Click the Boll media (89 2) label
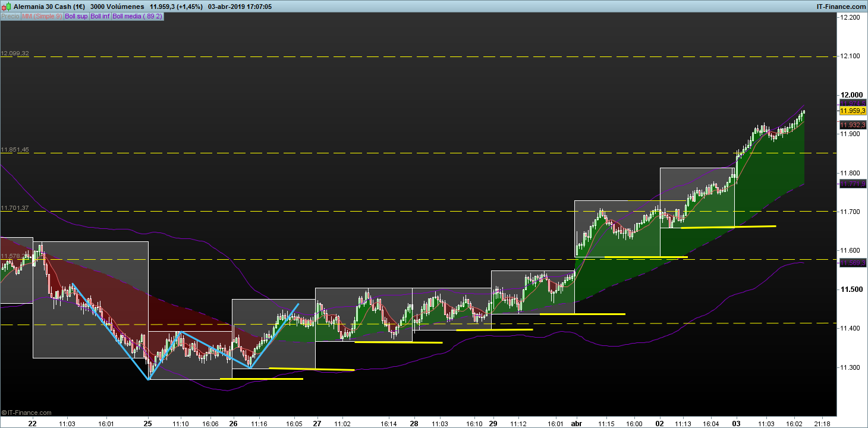The height and width of the screenshot is (428, 868). point(137,17)
